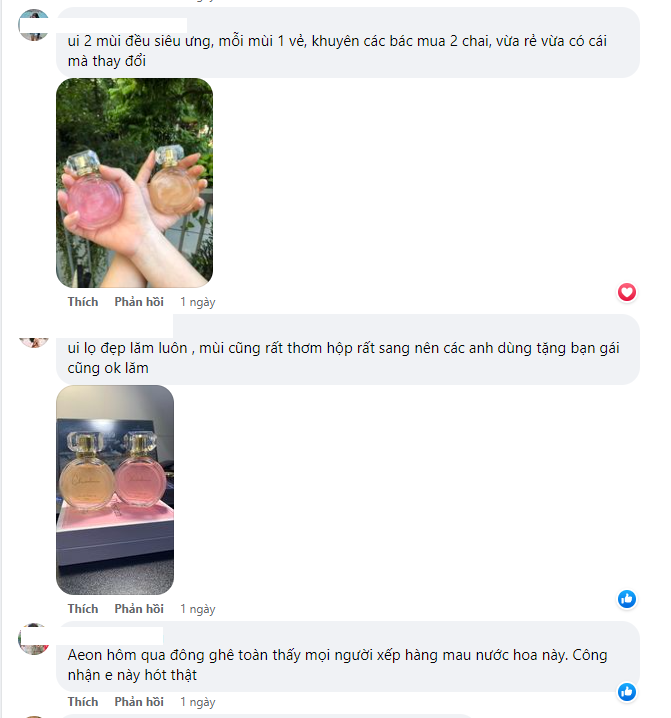Click the 1 ngày timestamp on the Aeon comment

coord(197,702)
